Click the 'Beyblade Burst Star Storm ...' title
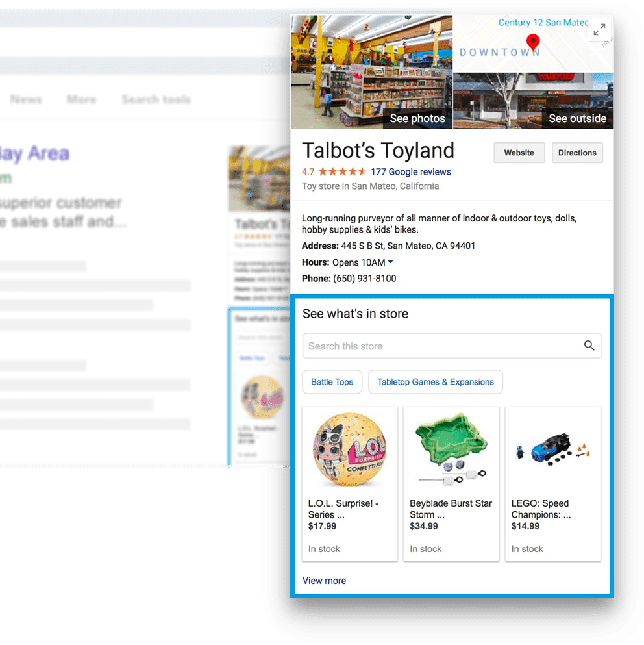This screenshot has width=644, height=645. [x=451, y=509]
